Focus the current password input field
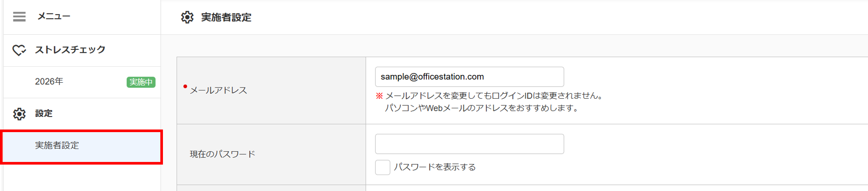Screen dimensions: 868x191 [469, 144]
